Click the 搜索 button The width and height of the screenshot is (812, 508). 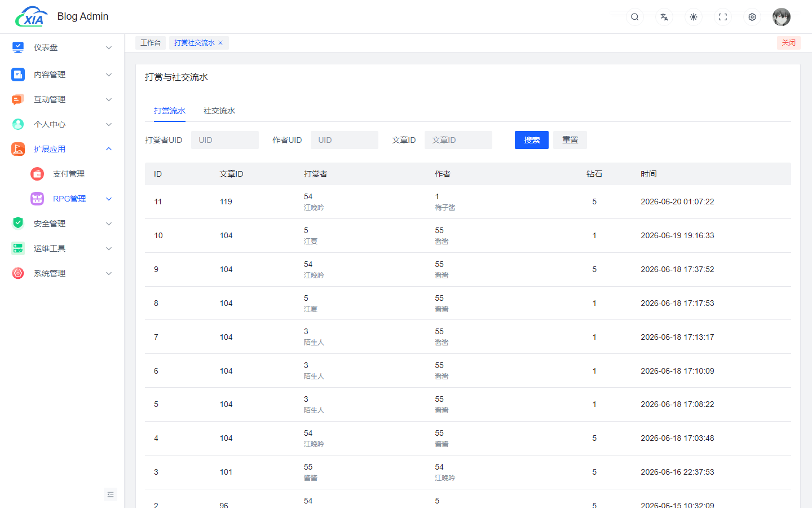[532, 140]
